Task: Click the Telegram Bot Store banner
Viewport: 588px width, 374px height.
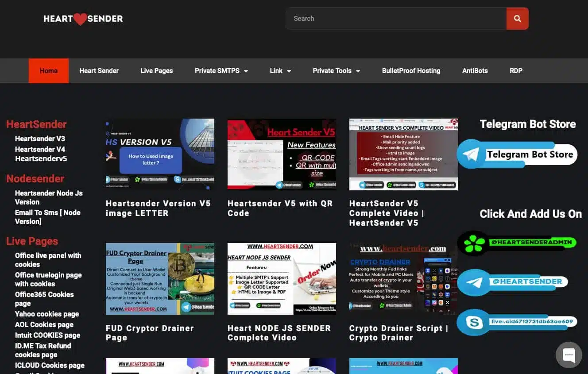Action: click(517, 154)
